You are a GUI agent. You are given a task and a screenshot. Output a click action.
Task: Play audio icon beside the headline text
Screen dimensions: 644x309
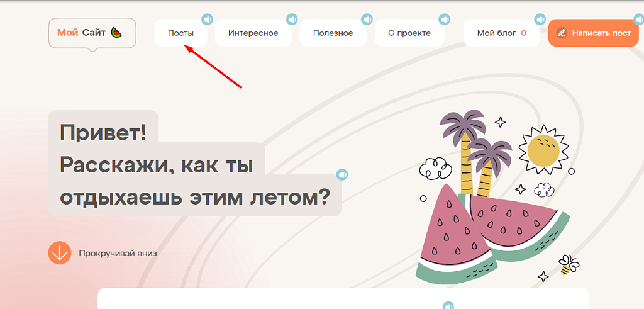point(341,174)
